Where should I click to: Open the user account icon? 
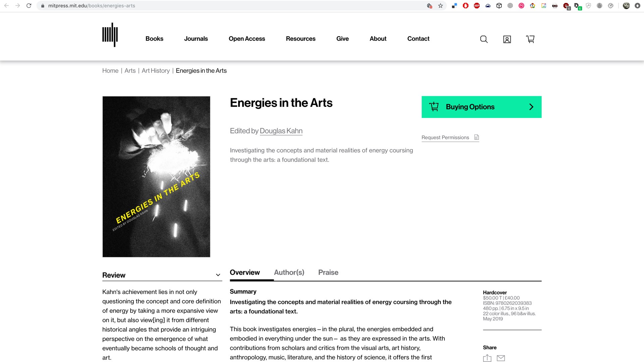pyautogui.click(x=507, y=39)
